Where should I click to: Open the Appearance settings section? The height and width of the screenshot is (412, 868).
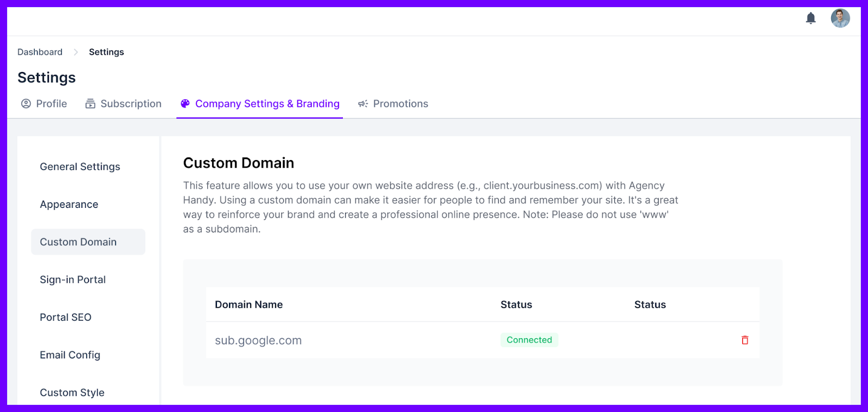pos(69,204)
